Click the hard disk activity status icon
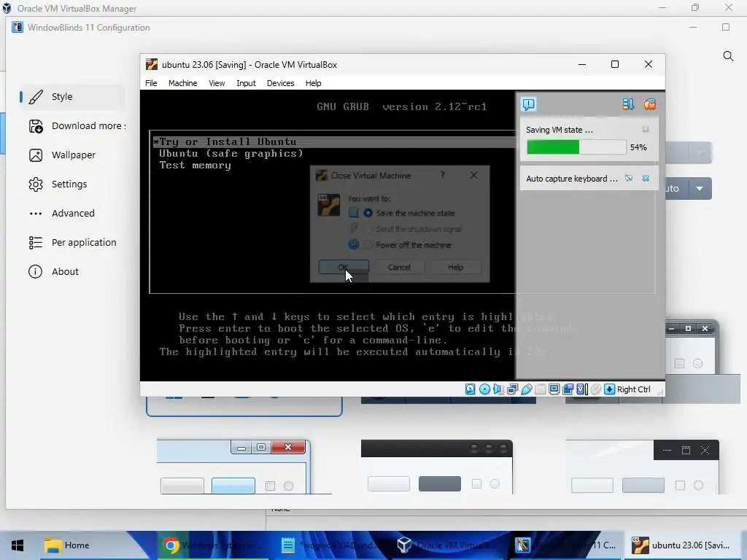 [471, 389]
